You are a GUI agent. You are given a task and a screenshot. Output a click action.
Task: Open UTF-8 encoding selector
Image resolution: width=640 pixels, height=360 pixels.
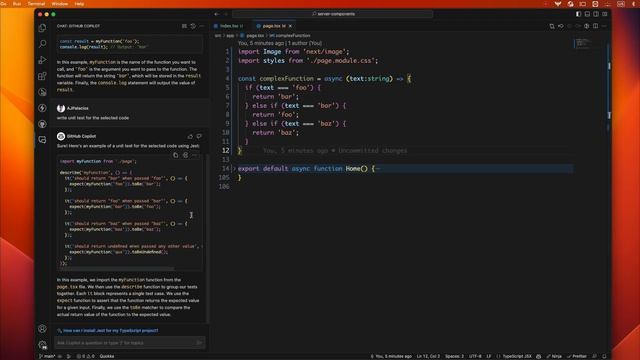tap(475, 356)
